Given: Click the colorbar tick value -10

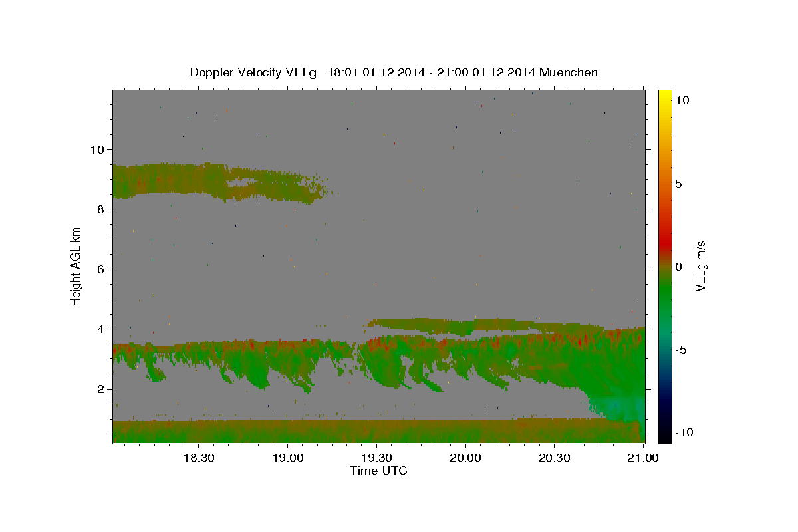Looking at the screenshot, I should pos(684,432).
